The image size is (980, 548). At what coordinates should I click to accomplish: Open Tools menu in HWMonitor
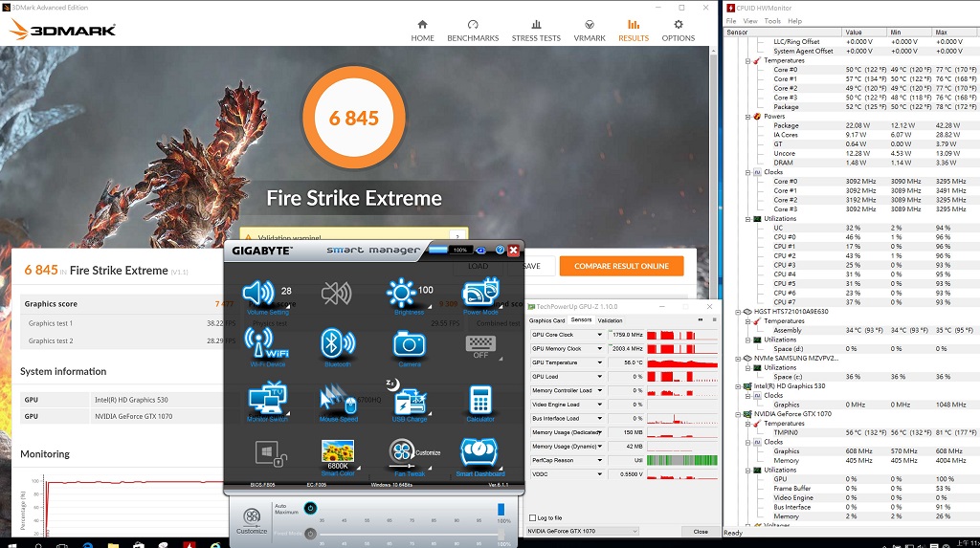[x=772, y=21]
